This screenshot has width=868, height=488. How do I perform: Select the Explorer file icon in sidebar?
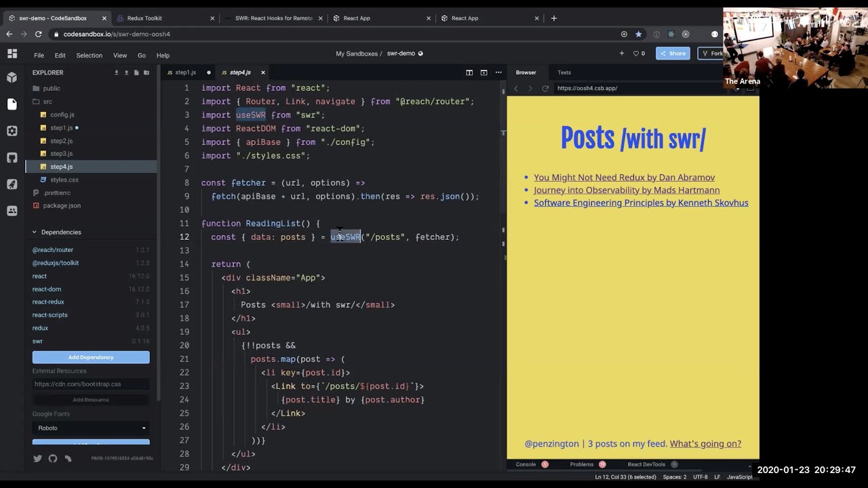pyautogui.click(x=12, y=104)
